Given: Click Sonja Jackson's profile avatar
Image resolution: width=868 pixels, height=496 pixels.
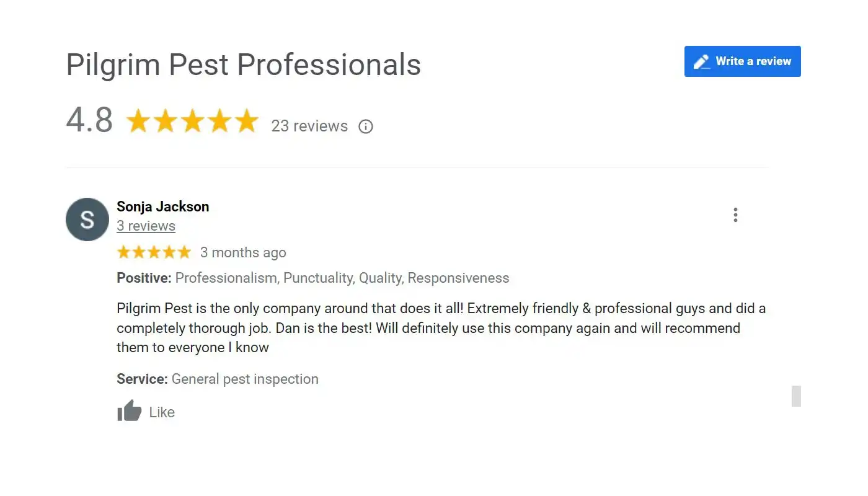Looking at the screenshot, I should [87, 219].
